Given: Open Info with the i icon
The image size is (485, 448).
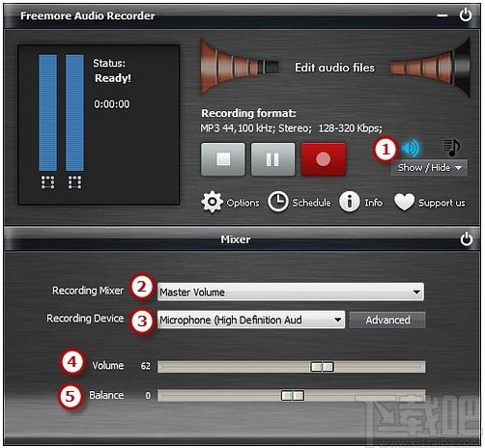Looking at the screenshot, I should pos(349,202).
